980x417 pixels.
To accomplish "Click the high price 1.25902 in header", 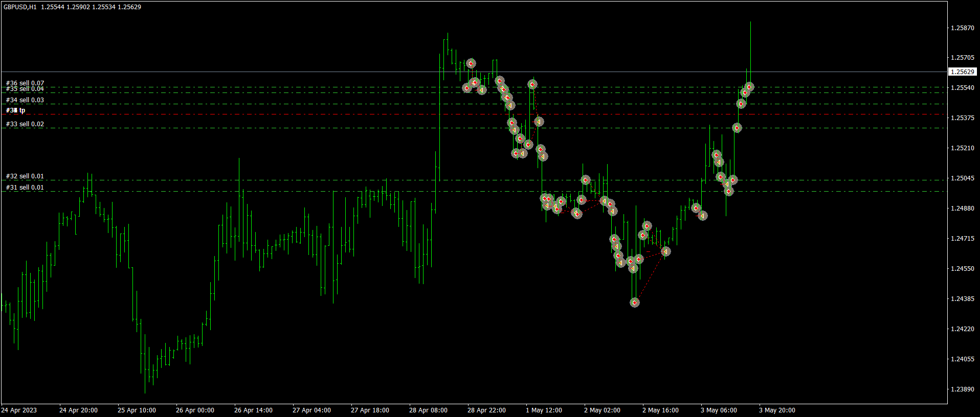I will [x=78, y=7].
